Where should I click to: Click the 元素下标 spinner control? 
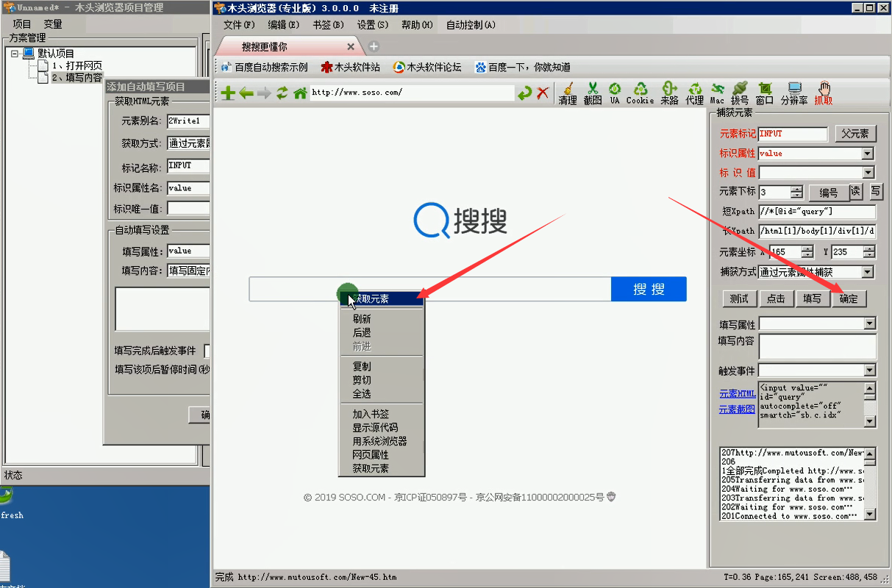(x=797, y=192)
